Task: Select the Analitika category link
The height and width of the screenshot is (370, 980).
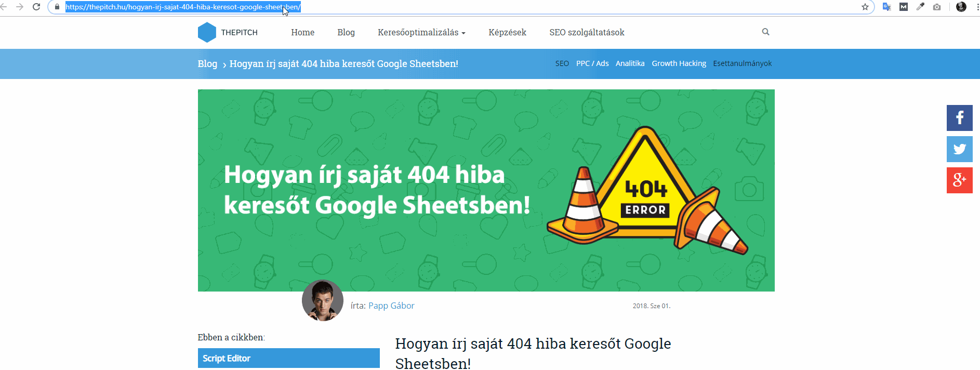Action: tap(630, 63)
